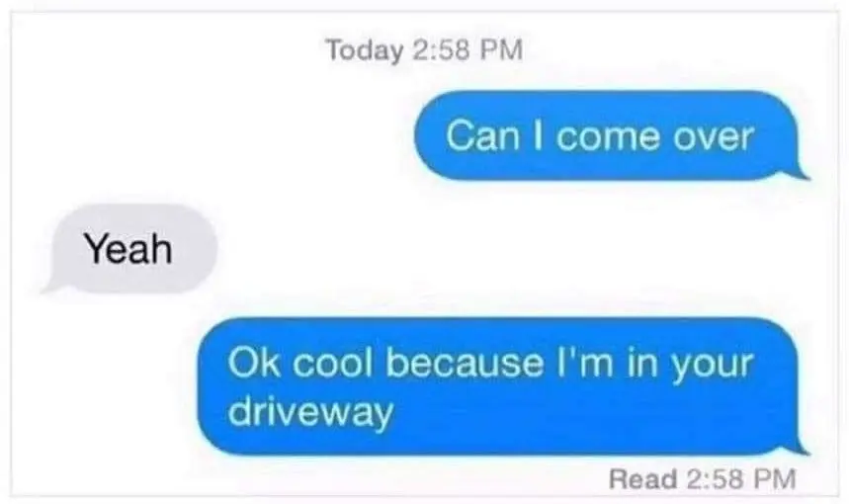Click the word 'because' in the blue bubble

(465, 362)
